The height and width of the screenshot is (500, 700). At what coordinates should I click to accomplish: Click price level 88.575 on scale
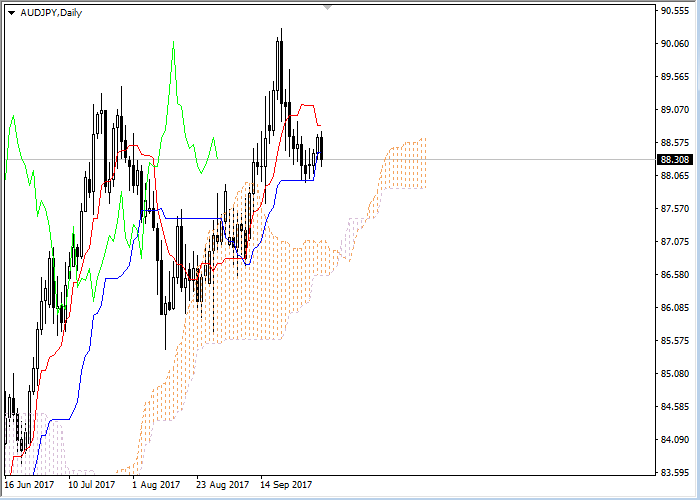[x=675, y=143]
